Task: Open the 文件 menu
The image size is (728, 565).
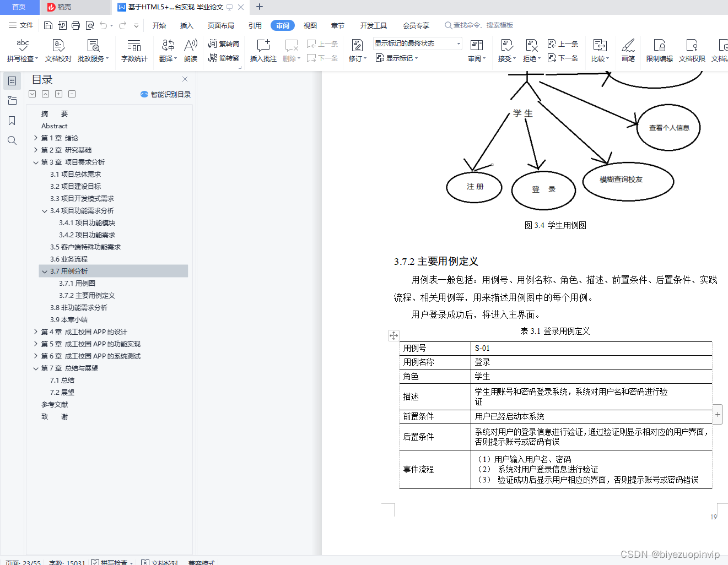Action: click(x=21, y=25)
